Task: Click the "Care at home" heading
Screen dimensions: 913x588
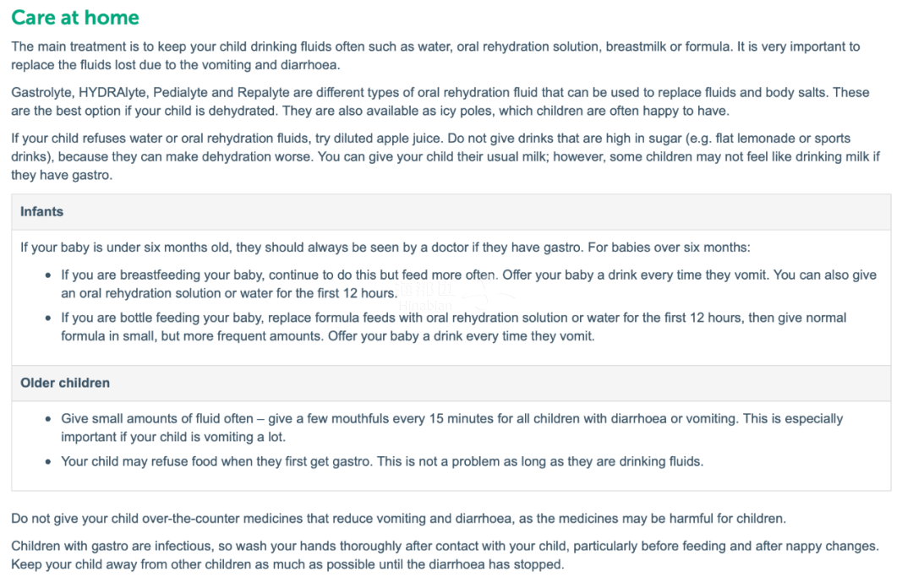Action: (75, 18)
